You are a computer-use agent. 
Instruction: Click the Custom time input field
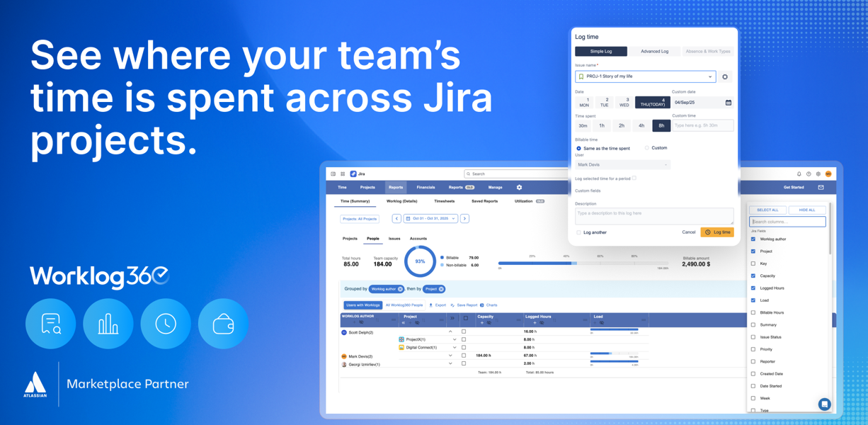point(702,125)
